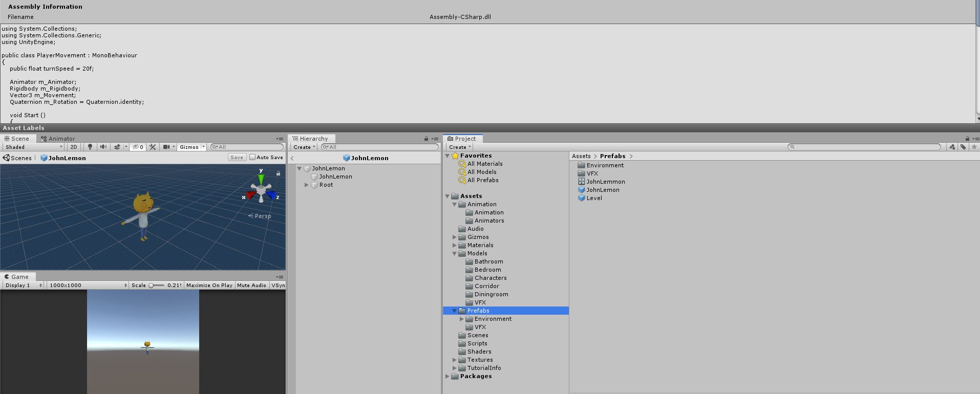Image resolution: width=980 pixels, height=394 pixels.
Task: Expand the Gizmos folder
Action: 454,237
